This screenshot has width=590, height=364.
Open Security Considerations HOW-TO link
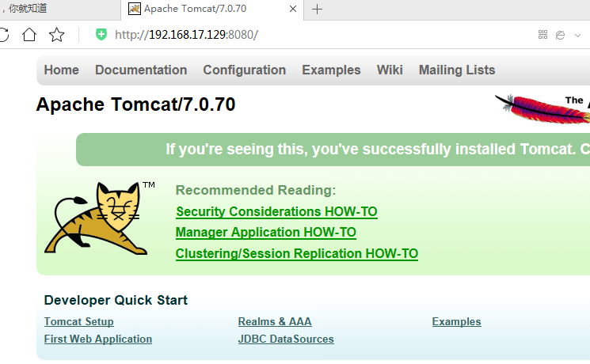point(276,211)
